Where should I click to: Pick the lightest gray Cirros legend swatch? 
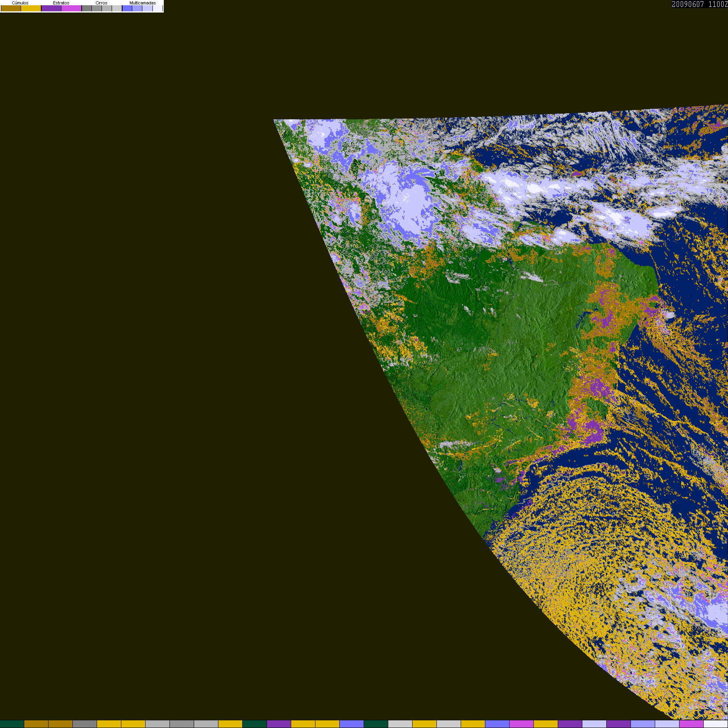(117, 8)
